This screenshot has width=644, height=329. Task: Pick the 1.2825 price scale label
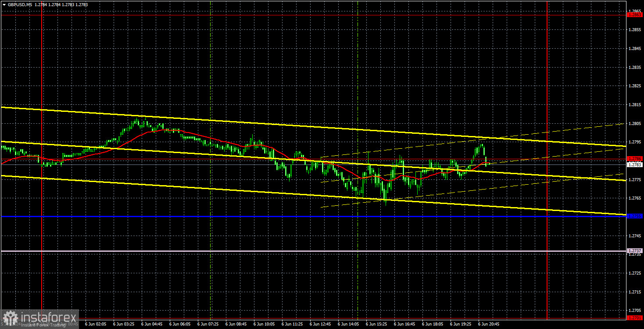tap(635, 86)
